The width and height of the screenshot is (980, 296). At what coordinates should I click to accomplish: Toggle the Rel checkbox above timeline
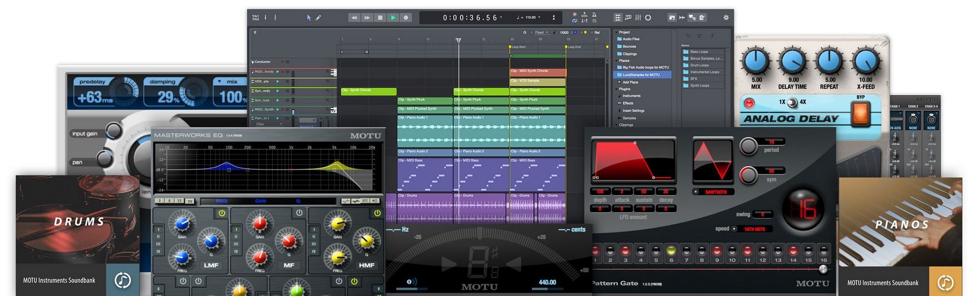coord(591,32)
